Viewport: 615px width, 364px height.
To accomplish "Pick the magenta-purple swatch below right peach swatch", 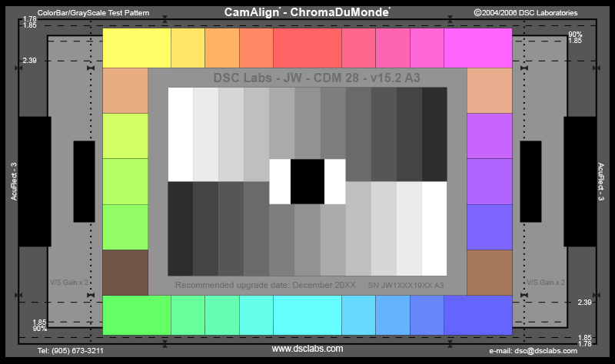I will click(490, 136).
